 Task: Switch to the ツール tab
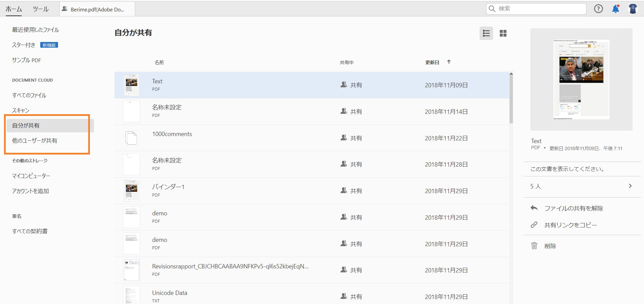tap(41, 9)
